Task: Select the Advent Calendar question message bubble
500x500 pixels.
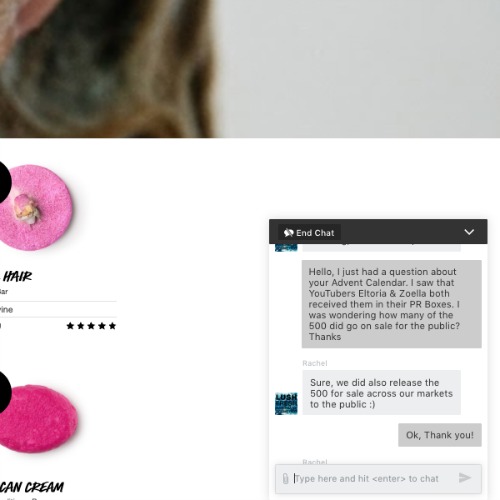Action: tap(392, 304)
